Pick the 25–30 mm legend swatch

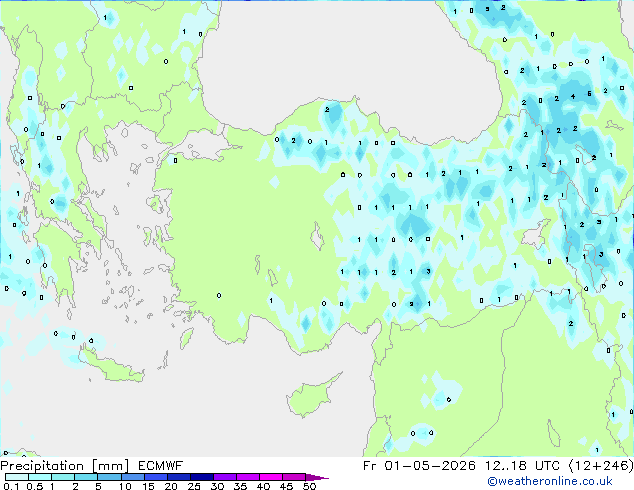[202, 477]
